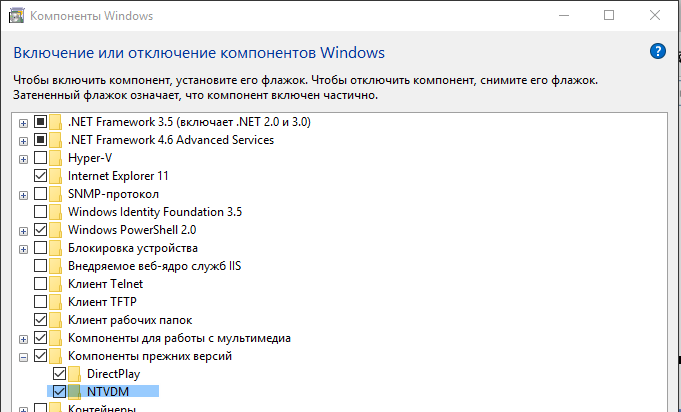Click the blue help question mark icon
The image size is (681, 412).
tap(657, 51)
